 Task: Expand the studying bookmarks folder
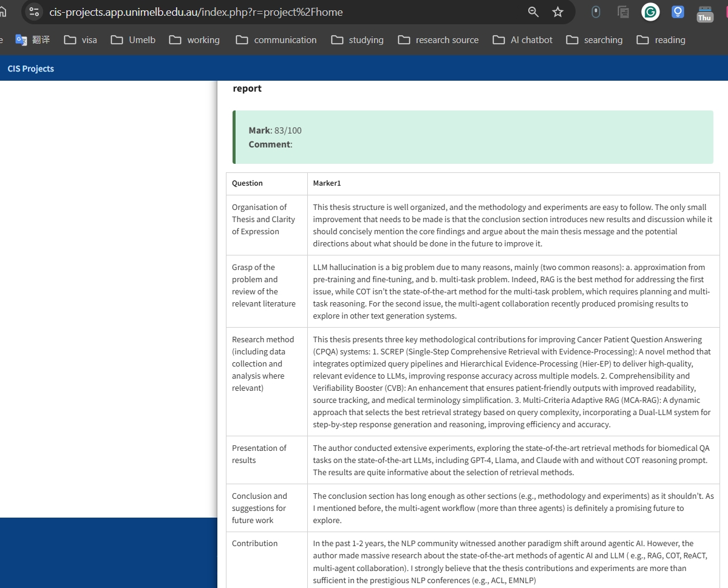coord(357,40)
